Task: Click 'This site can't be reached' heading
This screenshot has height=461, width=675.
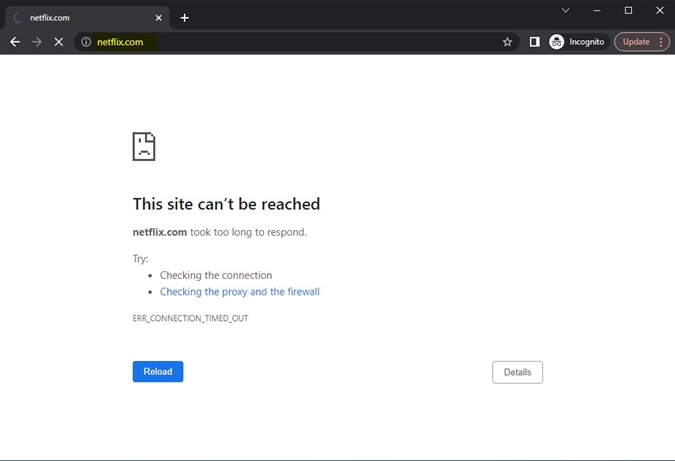Action: tap(226, 204)
